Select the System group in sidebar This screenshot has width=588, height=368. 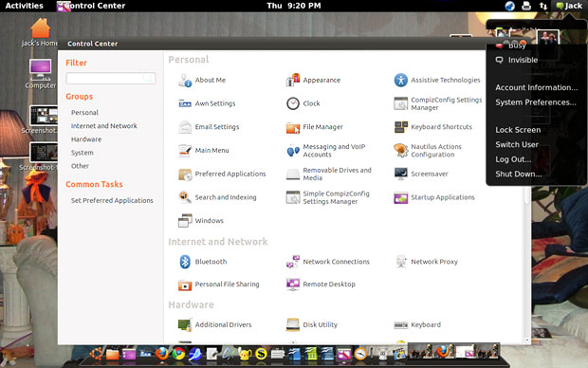[x=83, y=153]
